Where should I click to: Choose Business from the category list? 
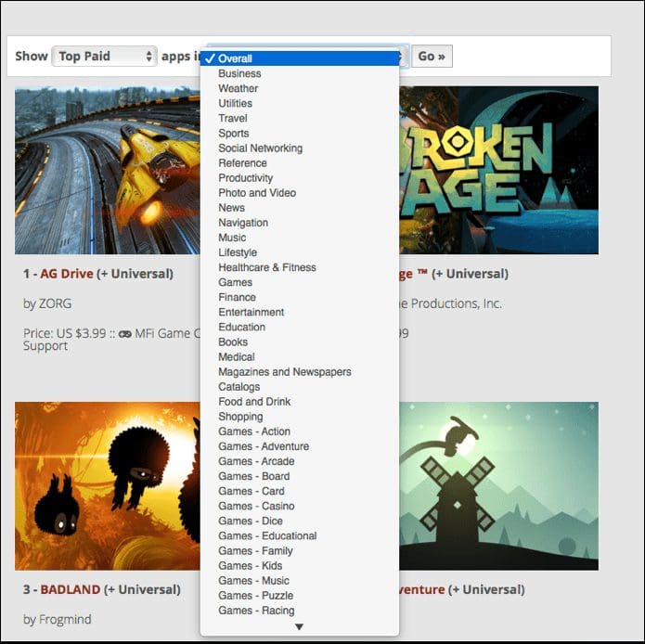tap(300, 73)
